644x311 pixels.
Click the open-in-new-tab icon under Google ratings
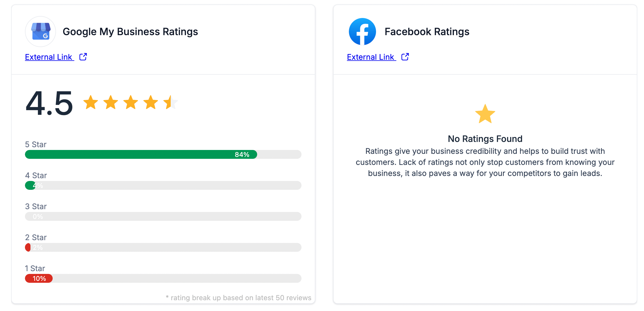pos(83,57)
